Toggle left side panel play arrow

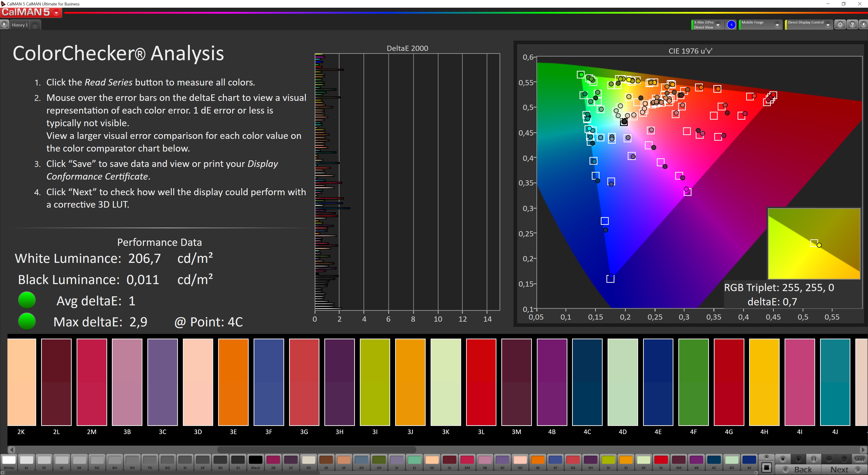pos(4,25)
